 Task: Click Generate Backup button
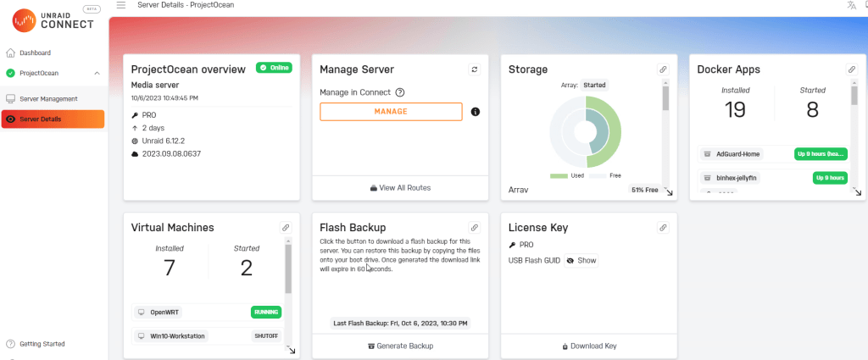tap(400, 346)
